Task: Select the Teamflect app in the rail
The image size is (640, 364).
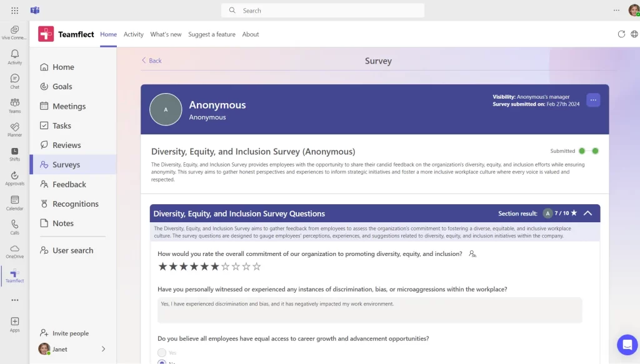Action: (15, 276)
